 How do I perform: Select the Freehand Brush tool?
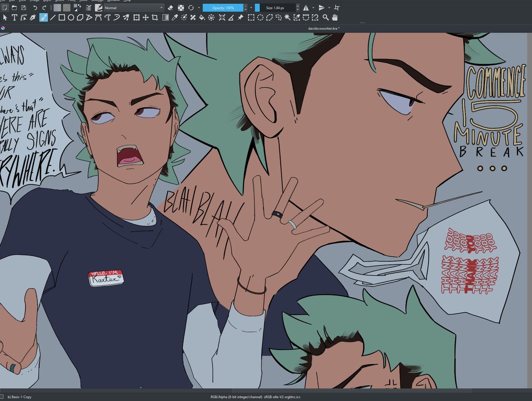43,18
